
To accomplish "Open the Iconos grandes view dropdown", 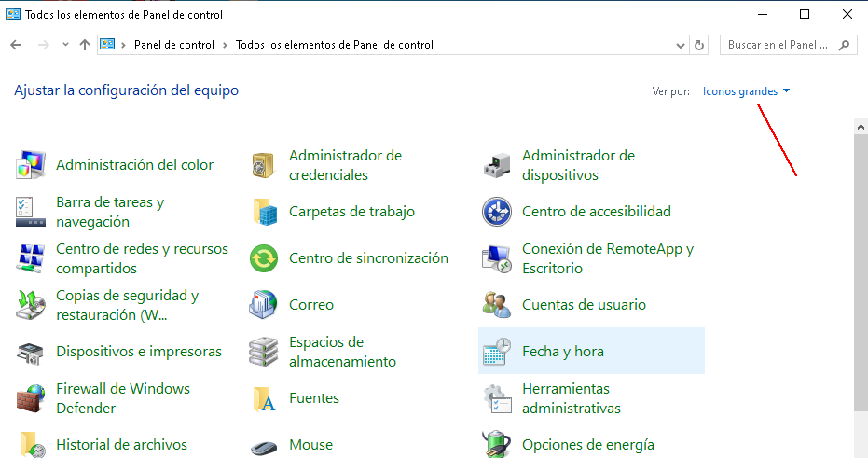I will (746, 91).
